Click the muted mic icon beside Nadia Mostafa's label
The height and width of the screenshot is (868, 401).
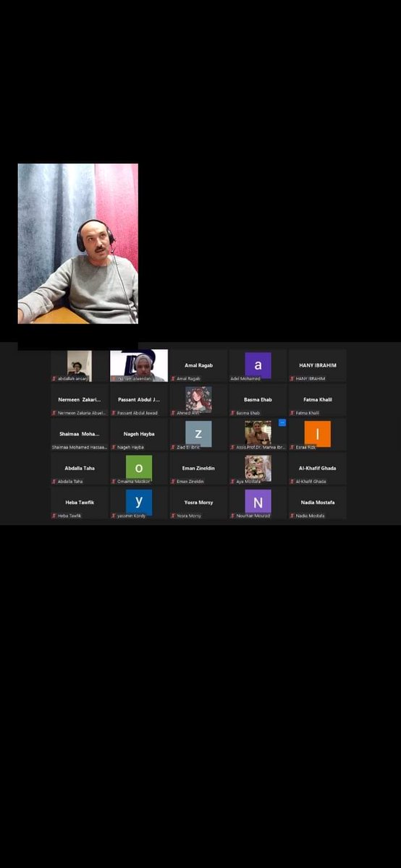[x=292, y=516]
